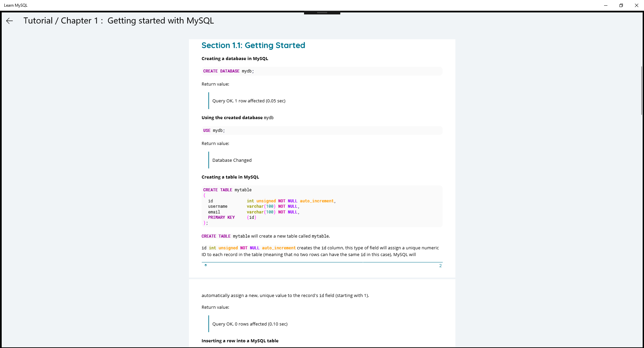Click the line 'ID to each record in the table'

309,255
